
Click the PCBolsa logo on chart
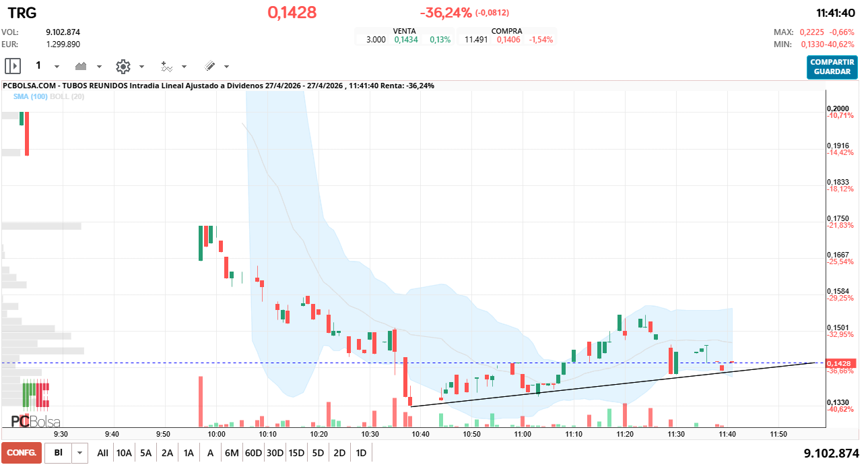pyautogui.click(x=35, y=421)
